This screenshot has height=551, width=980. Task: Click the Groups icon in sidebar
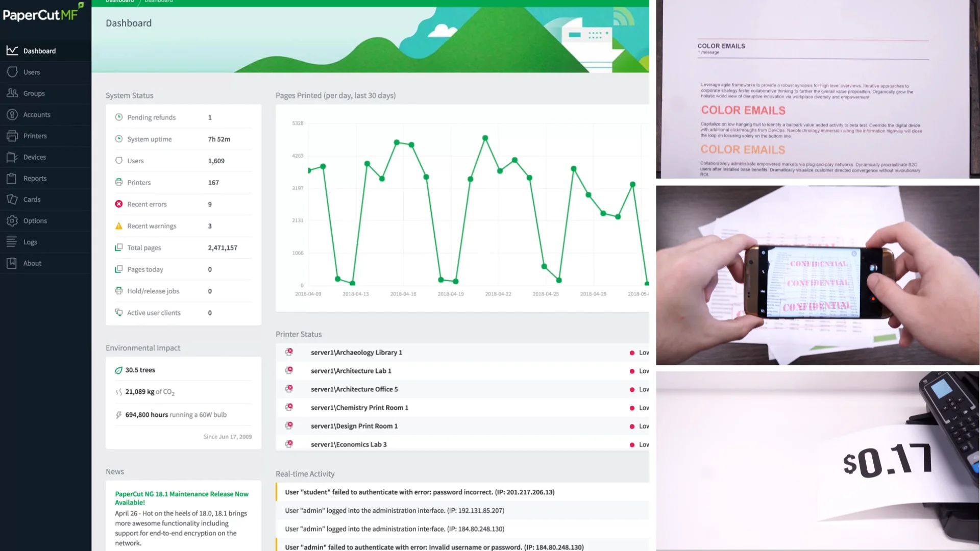click(12, 93)
